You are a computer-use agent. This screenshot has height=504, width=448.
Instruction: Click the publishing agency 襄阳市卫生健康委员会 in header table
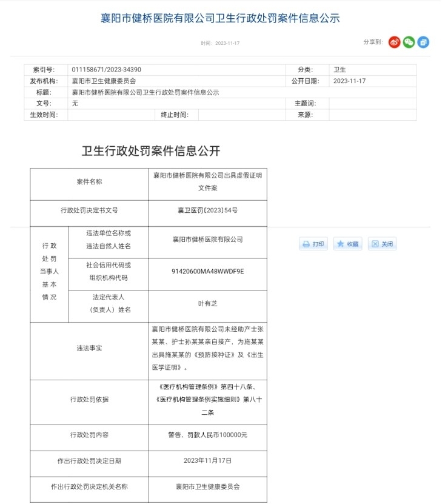[x=104, y=81]
